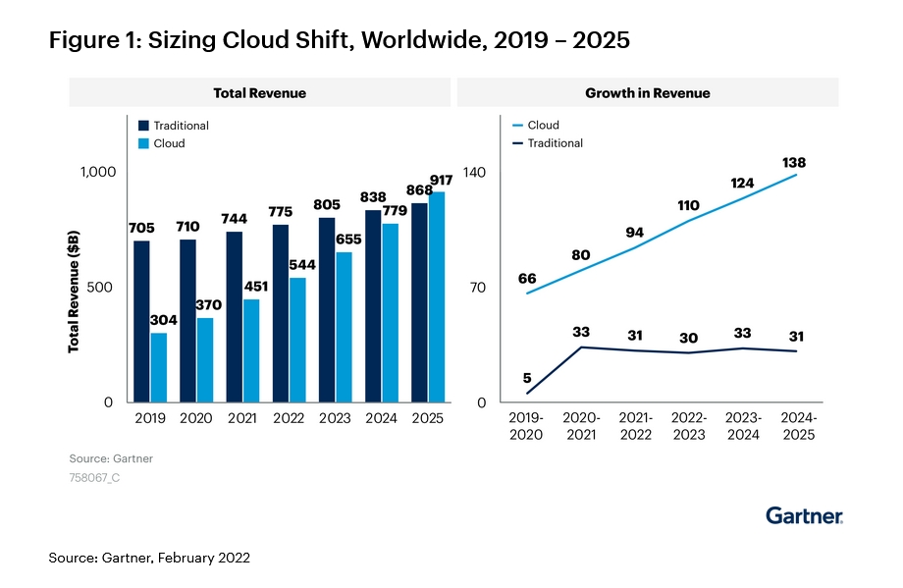Click the 2023 Cloud bar labeled 655

(x=344, y=327)
